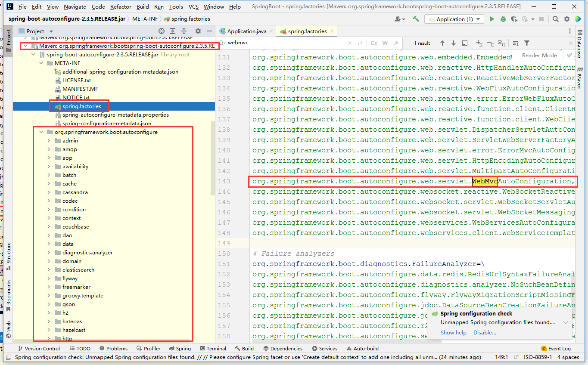Click Show help link in notification
This screenshot has height=365, width=588.
point(453,332)
